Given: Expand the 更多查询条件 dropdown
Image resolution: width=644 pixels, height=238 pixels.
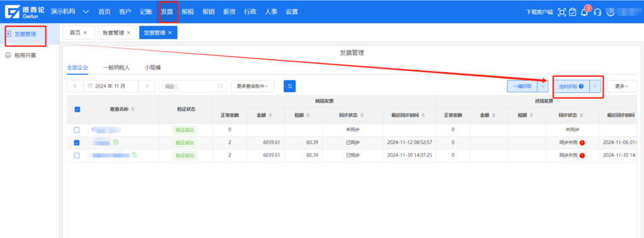Looking at the screenshot, I should click(253, 86).
